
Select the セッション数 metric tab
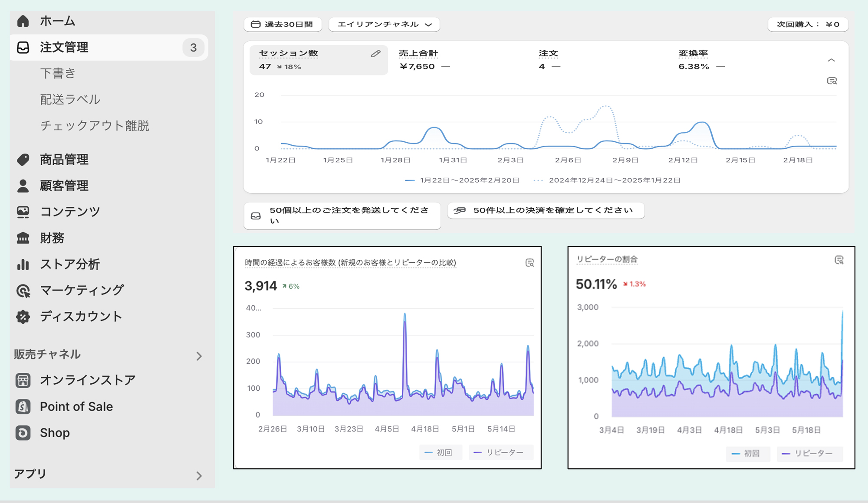[319, 60]
